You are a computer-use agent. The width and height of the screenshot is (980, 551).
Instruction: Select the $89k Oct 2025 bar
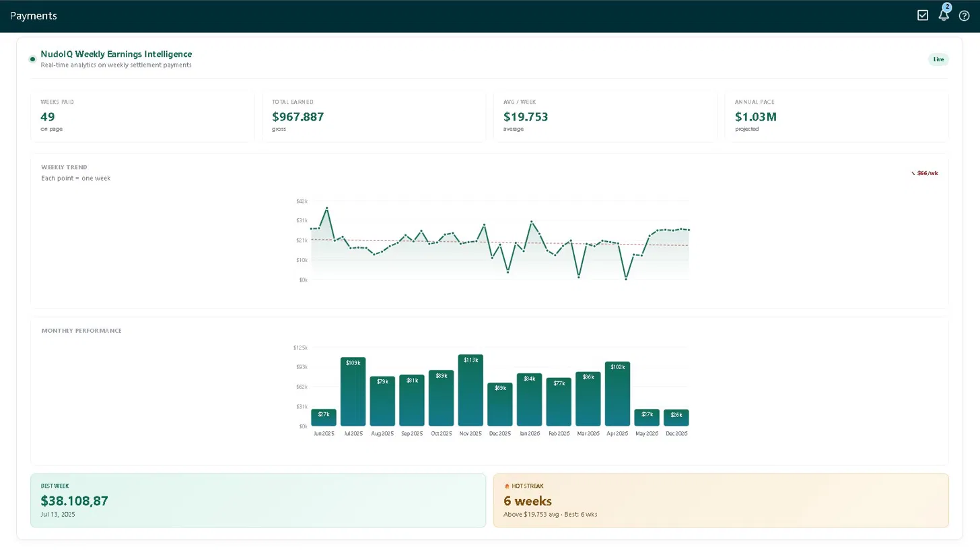click(x=441, y=398)
